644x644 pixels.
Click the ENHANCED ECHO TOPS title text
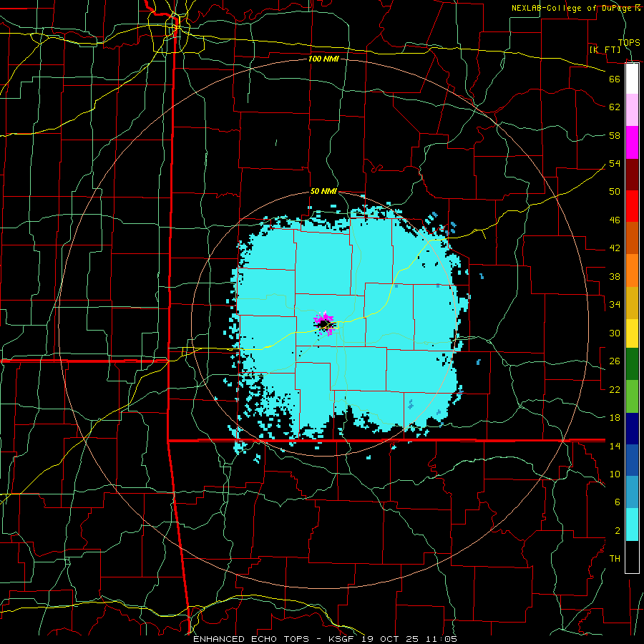tap(253, 639)
